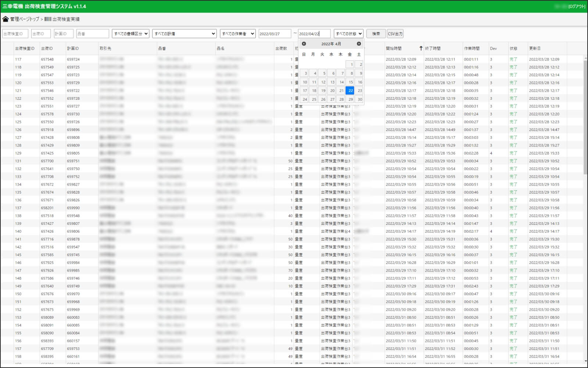
Task: Go to next month in calendar popup
Action: 359,44
